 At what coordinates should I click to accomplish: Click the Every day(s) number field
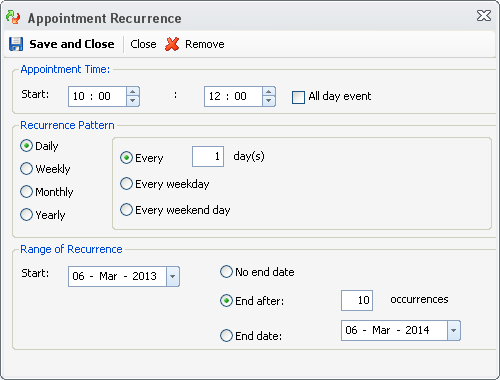[208, 156]
